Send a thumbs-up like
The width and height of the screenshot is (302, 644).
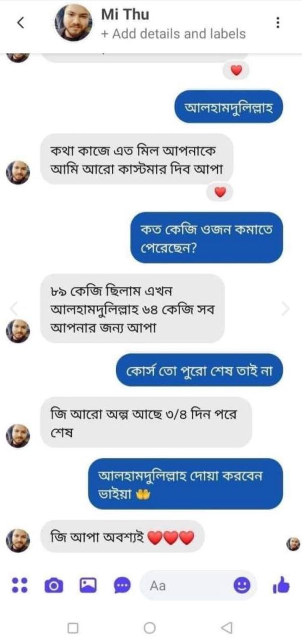click(281, 585)
